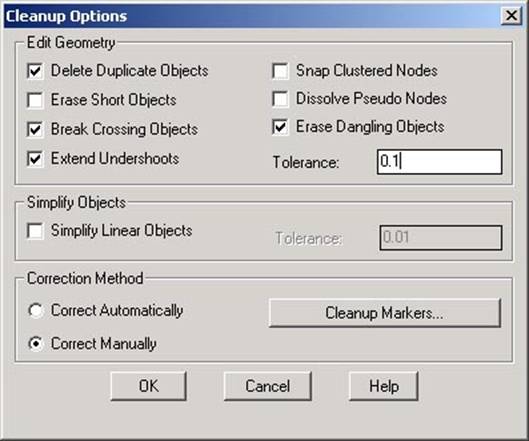Screen dimensions: 529x441
Task: Disable Extend Undershoots checkbox
Action: point(35,159)
